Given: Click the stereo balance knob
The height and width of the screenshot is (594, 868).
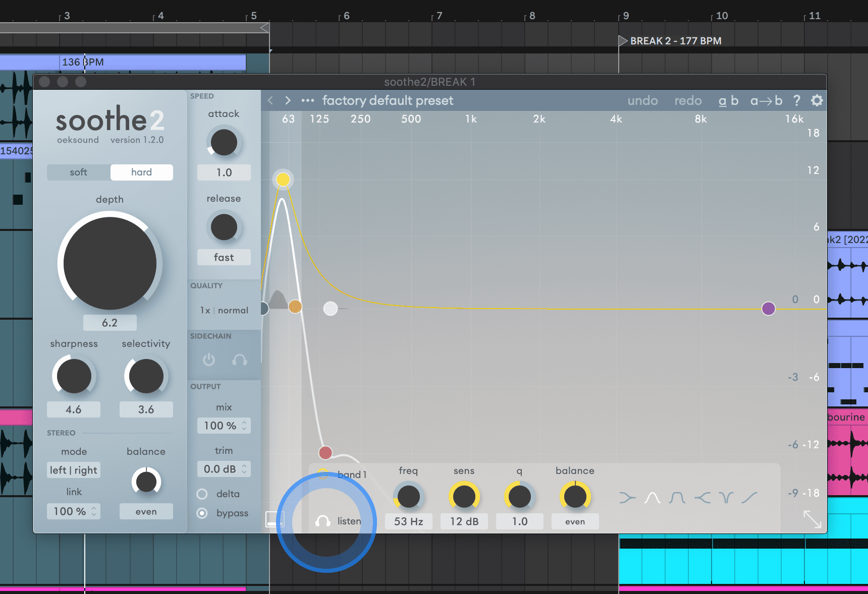Looking at the screenshot, I should click(x=146, y=482).
